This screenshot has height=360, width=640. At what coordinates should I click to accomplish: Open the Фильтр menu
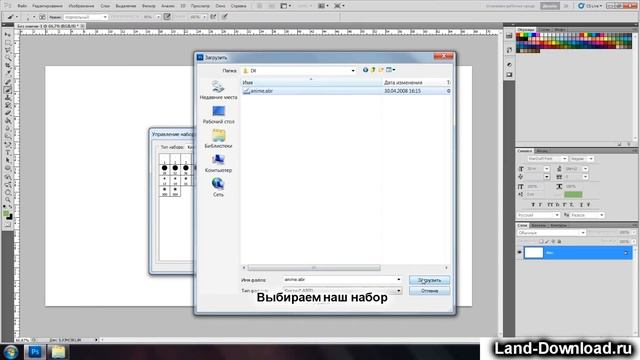pyautogui.click(x=149, y=6)
